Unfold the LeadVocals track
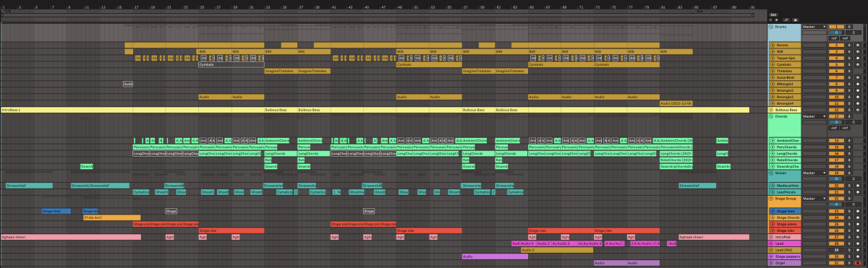Image resolution: width=868 pixels, height=268 pixels. click(x=772, y=192)
